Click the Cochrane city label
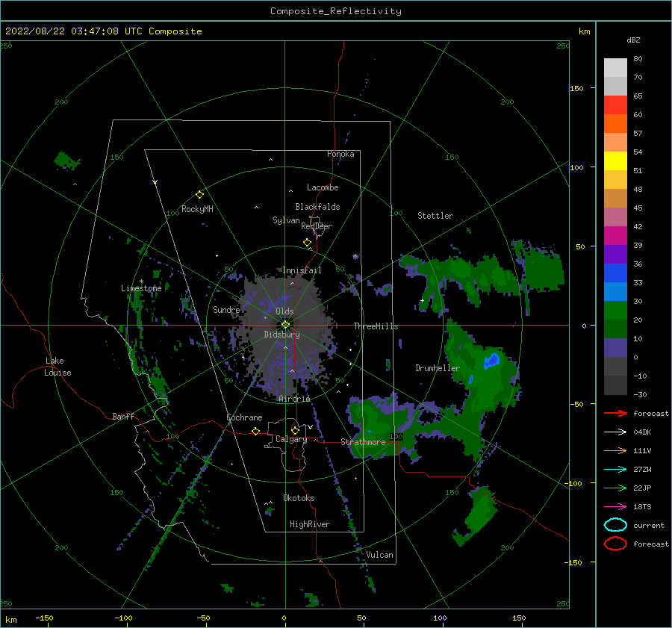Image resolution: width=672 pixels, height=628 pixels. 244,417
